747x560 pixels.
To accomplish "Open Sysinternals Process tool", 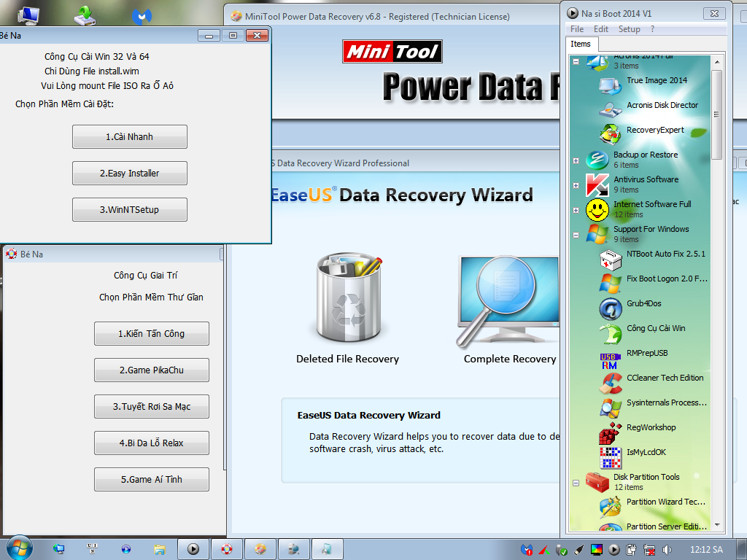I will 666,402.
